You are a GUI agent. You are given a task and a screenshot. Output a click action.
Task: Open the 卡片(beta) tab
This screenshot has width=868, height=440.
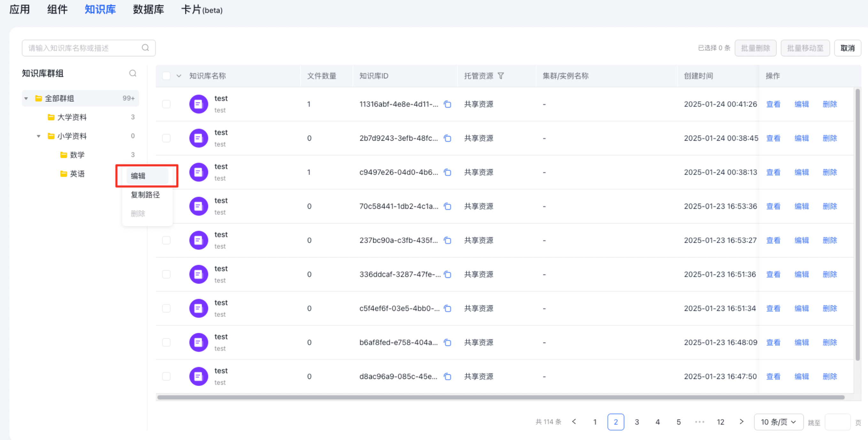point(202,10)
